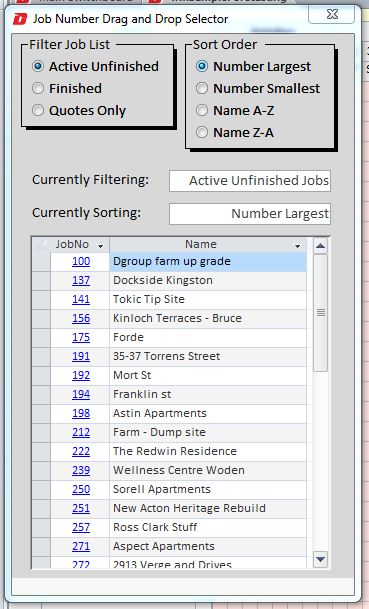369x609 pixels.
Task: Select the 'Tokic Tip Site' name cell
Action: [x=208, y=300]
